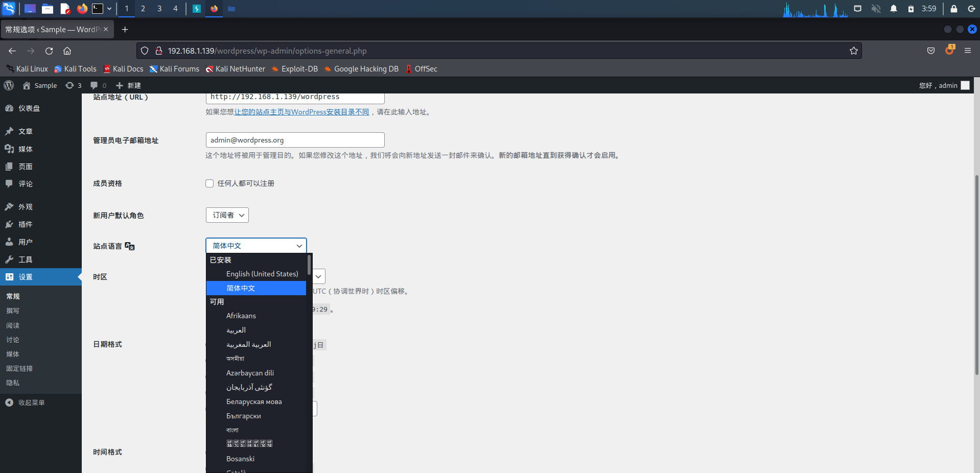Open the Kali Forums bookmark
980x473 pixels.
coord(174,69)
